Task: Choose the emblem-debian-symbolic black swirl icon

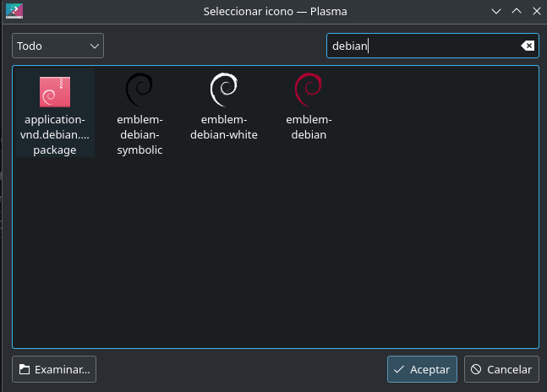Action: [139, 90]
